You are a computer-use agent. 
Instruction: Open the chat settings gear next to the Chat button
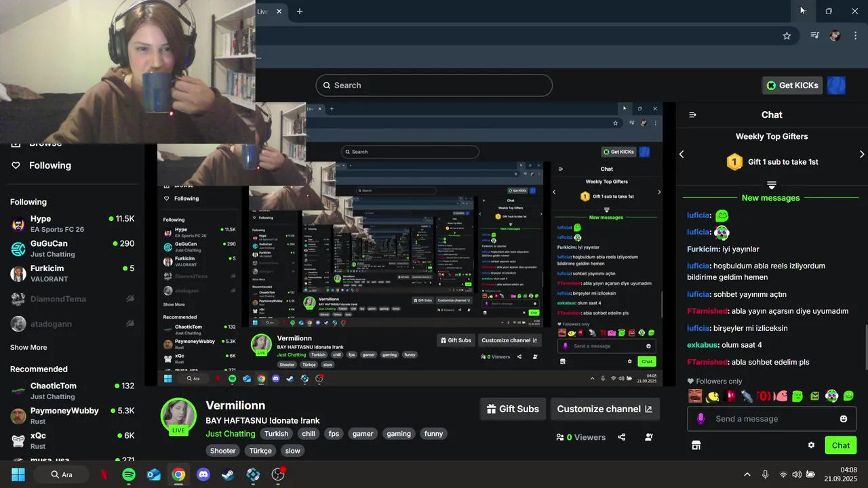(x=811, y=445)
